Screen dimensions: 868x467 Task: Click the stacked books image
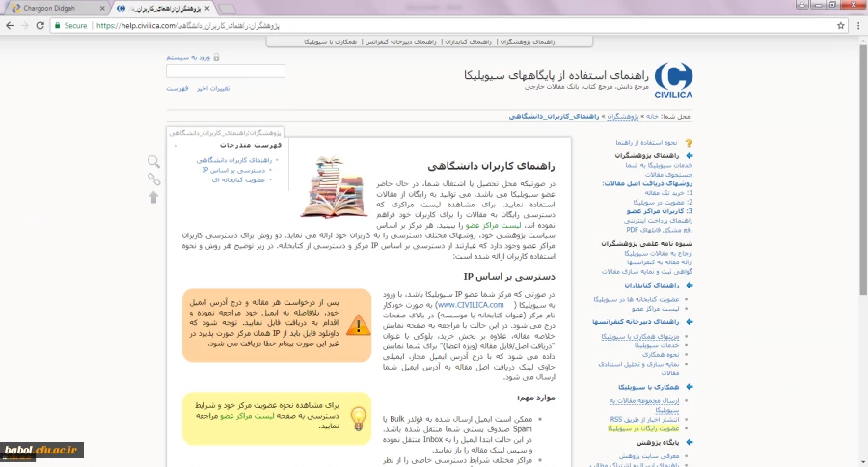(x=332, y=186)
